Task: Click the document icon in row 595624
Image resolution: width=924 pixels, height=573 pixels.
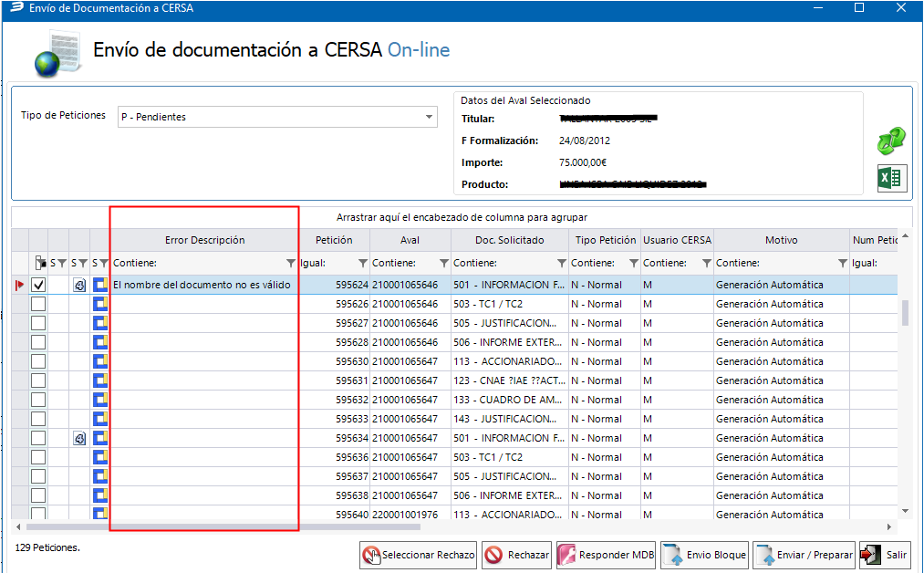Action: click(x=100, y=286)
